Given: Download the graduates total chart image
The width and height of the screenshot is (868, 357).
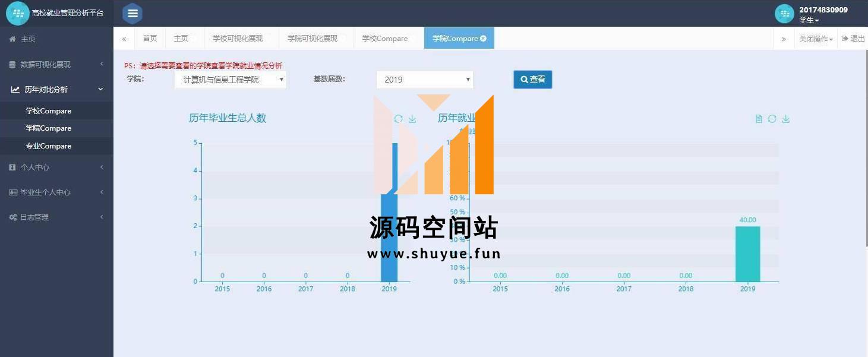Looking at the screenshot, I should [x=412, y=119].
